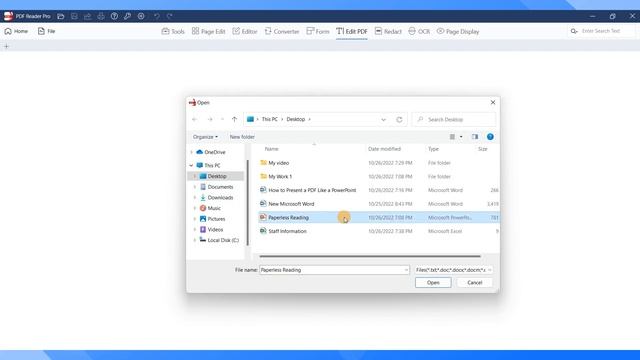Click the blue help icon in the dialog

pyautogui.click(x=490, y=137)
